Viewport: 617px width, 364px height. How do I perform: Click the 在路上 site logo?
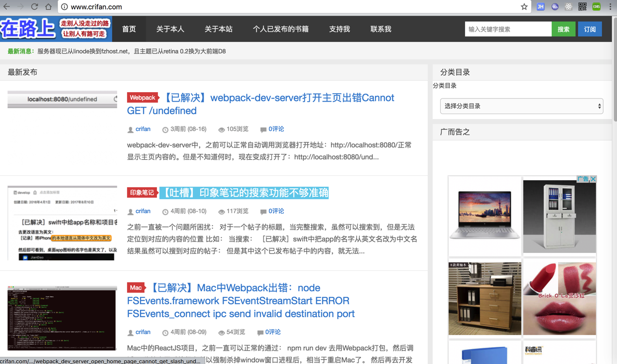coord(56,28)
